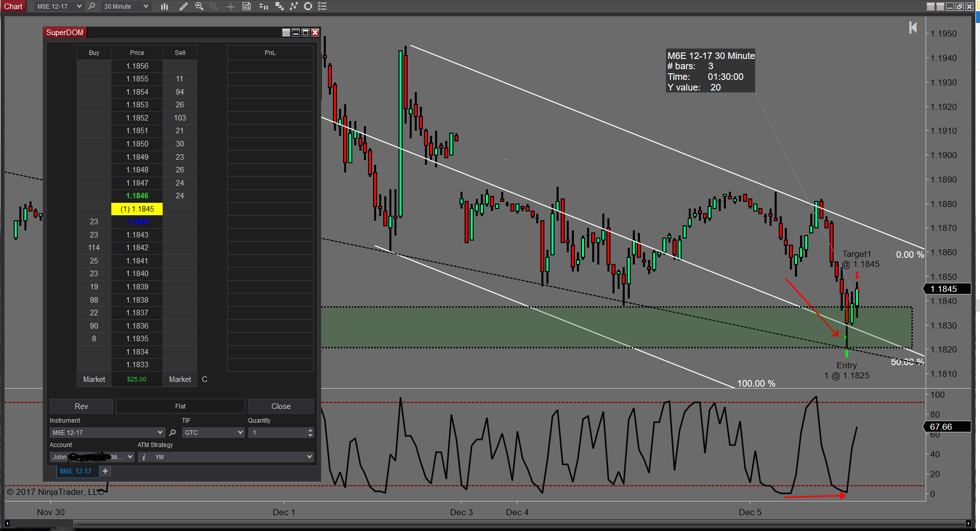980x531 pixels.
Task: Click the Chart window title tab
Action: click(14, 6)
